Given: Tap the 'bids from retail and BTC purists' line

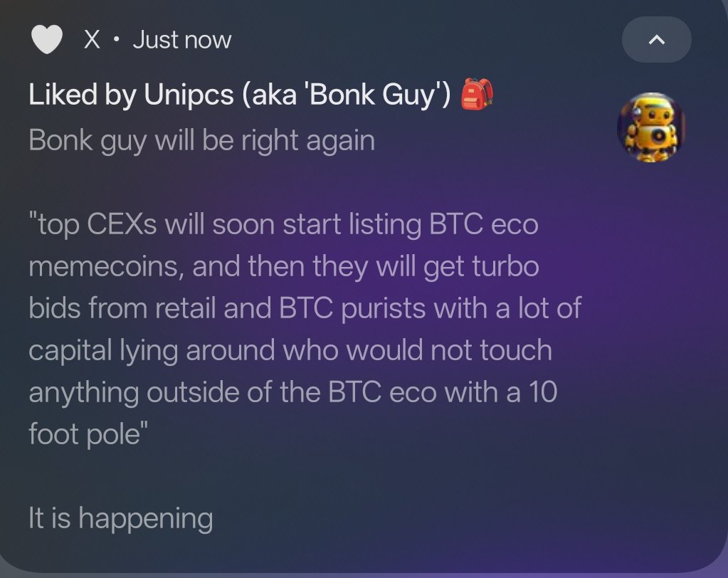Looking at the screenshot, I should [305, 308].
